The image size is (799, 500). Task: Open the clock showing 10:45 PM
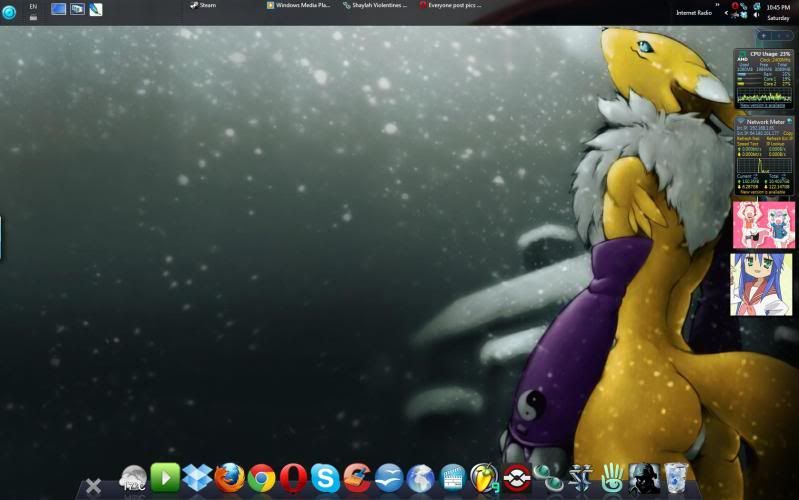pos(778,8)
